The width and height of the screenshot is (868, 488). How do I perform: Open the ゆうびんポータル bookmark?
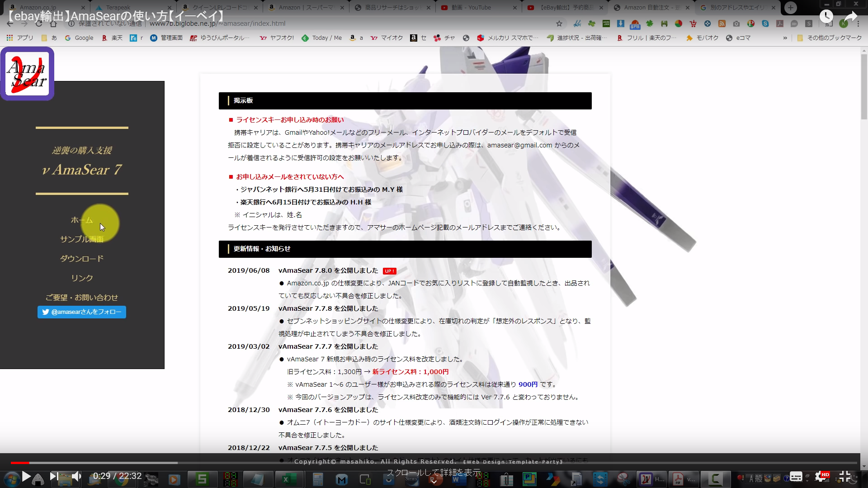(x=220, y=38)
